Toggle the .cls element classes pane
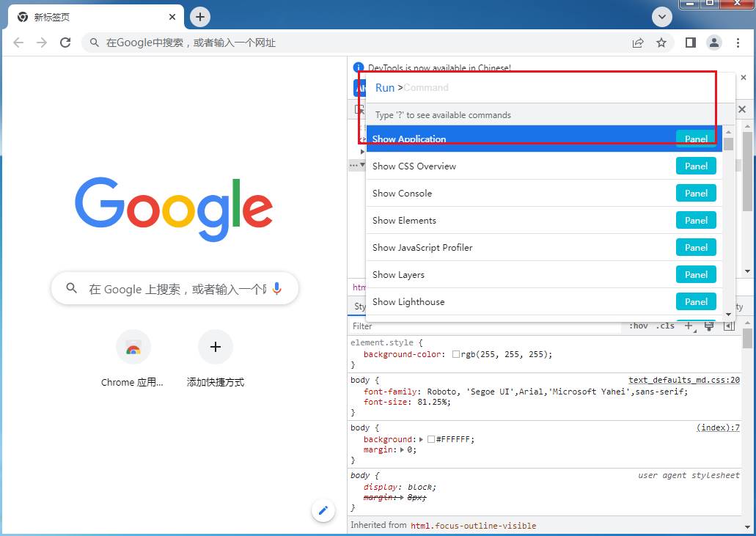This screenshot has height=536, width=756. [665, 326]
